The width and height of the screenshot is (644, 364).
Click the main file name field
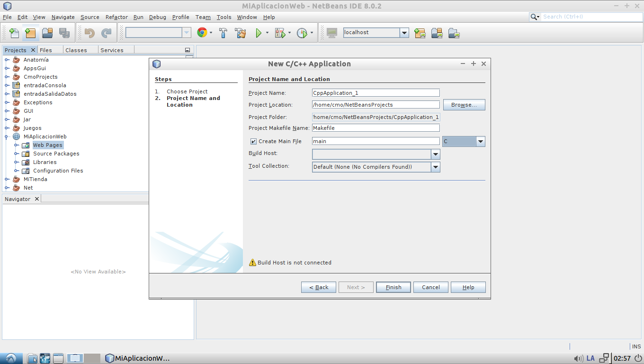(376, 141)
